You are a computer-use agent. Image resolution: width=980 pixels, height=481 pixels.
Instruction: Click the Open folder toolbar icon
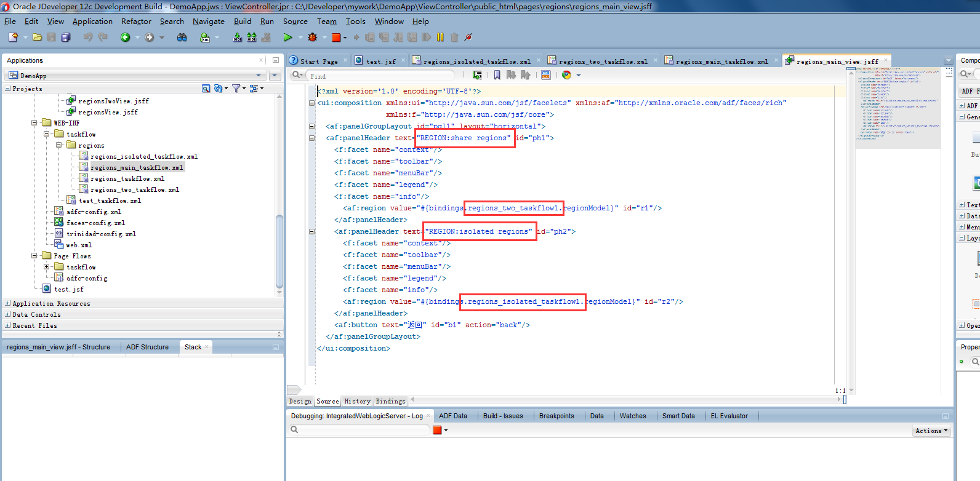coord(38,38)
